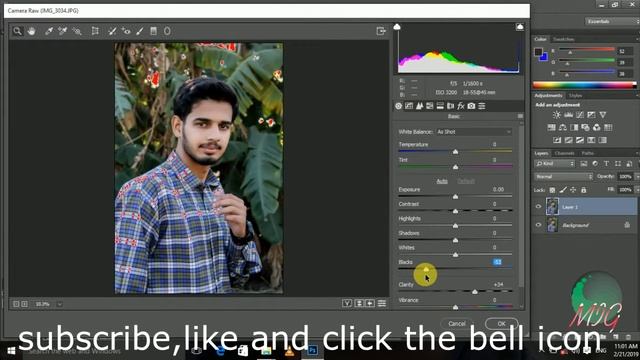
Task: Select the Spot Removal tool
Action: click(112, 31)
